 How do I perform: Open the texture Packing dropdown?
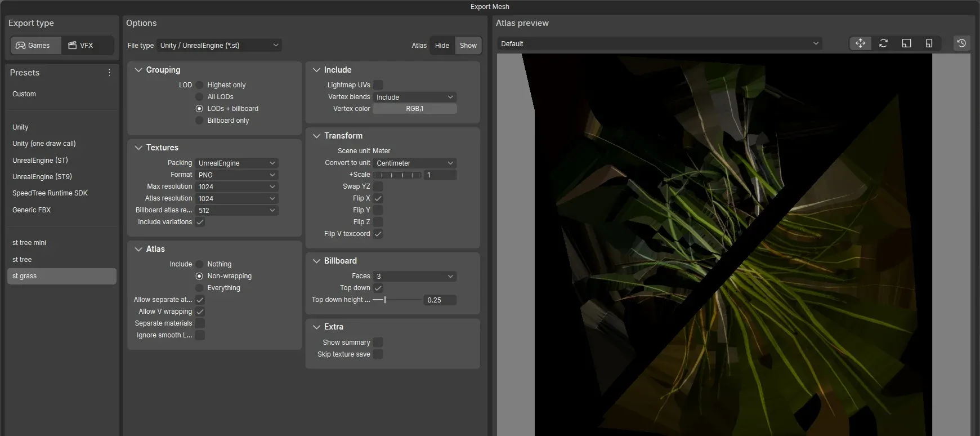click(x=236, y=163)
